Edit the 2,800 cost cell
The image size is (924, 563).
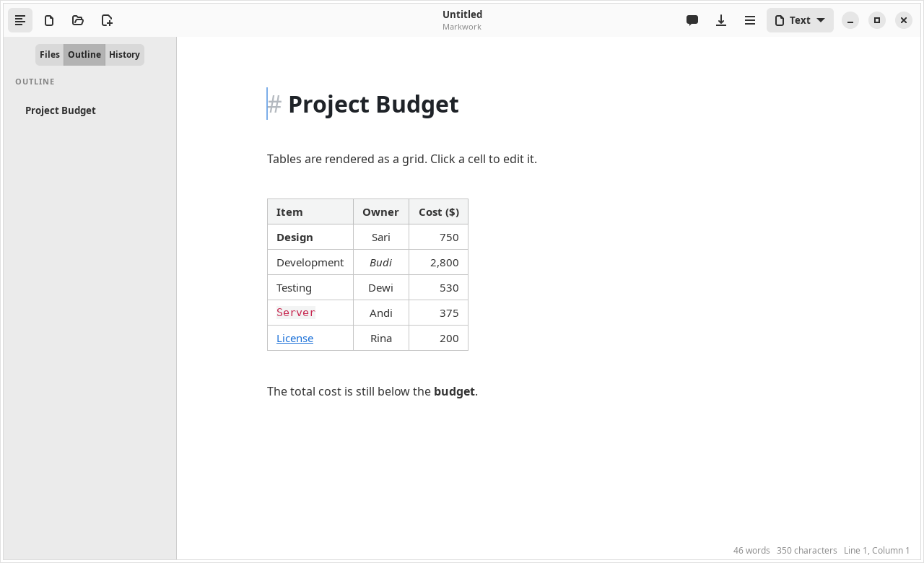[439, 262]
